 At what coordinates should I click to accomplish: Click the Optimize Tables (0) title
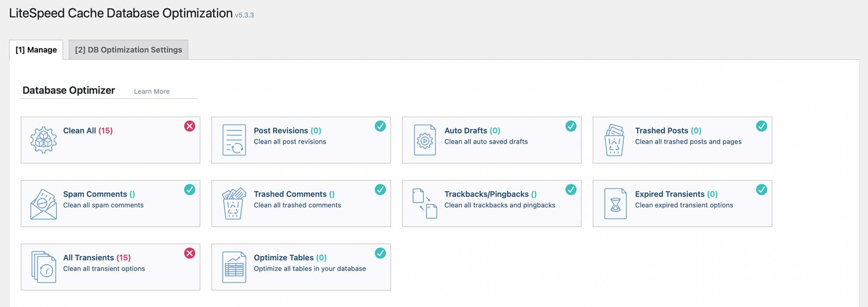pyautogui.click(x=290, y=258)
